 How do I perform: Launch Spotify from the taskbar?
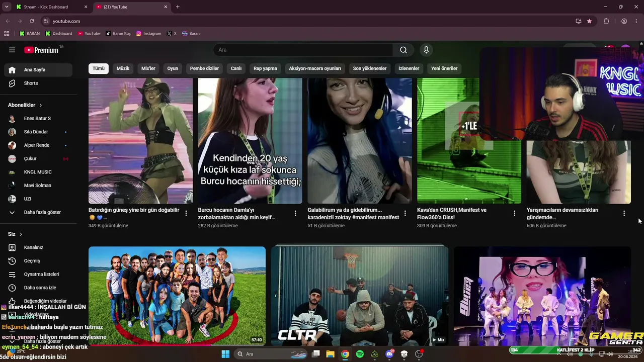click(360, 354)
